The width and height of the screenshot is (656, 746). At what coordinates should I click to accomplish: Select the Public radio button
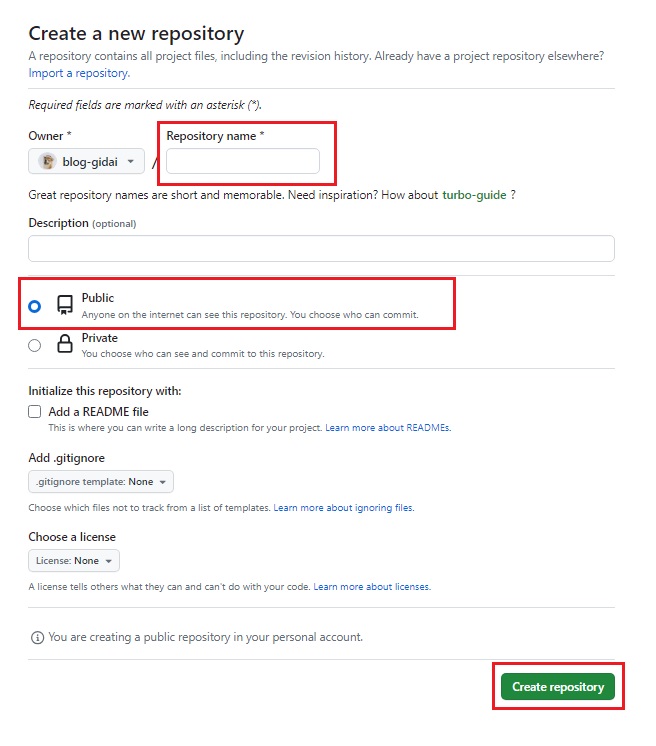[x=35, y=306]
